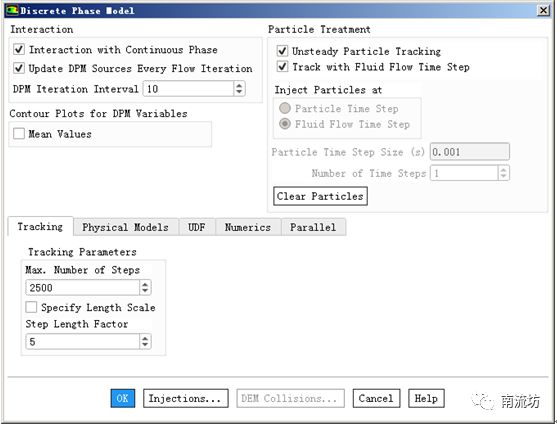Screen dimensions: 557x426
Task: Click the Max. Number of Steps field
Action: pyautogui.click(x=82, y=287)
